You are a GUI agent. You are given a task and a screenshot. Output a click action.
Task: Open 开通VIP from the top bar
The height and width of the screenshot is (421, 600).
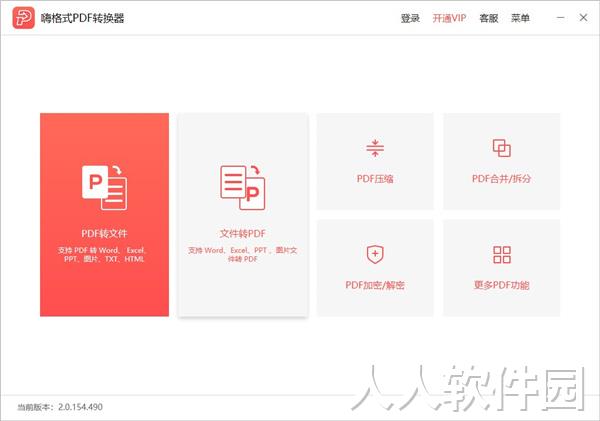pos(449,18)
